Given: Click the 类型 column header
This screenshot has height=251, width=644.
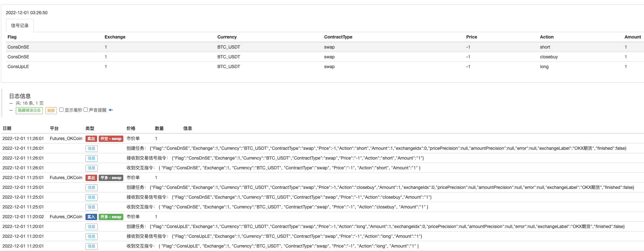Looking at the screenshot, I should [90, 128].
